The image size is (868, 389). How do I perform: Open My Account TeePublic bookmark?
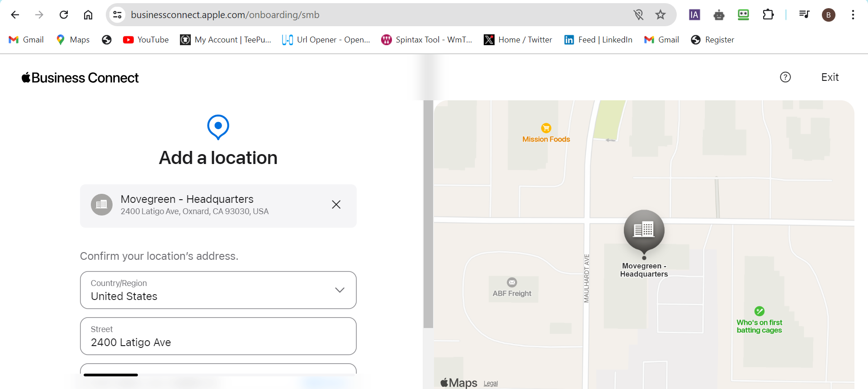click(x=226, y=40)
